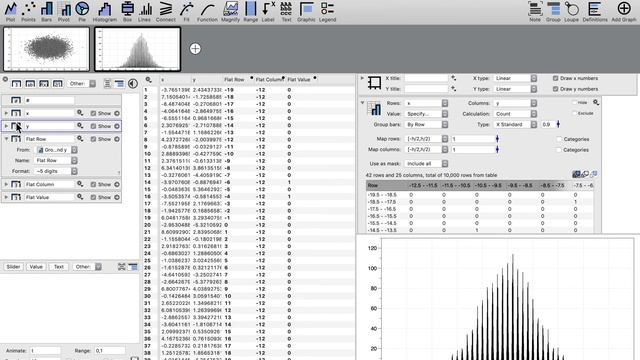Screen dimensions: 640x360
Task: Add a Connect command
Action: 166,11
